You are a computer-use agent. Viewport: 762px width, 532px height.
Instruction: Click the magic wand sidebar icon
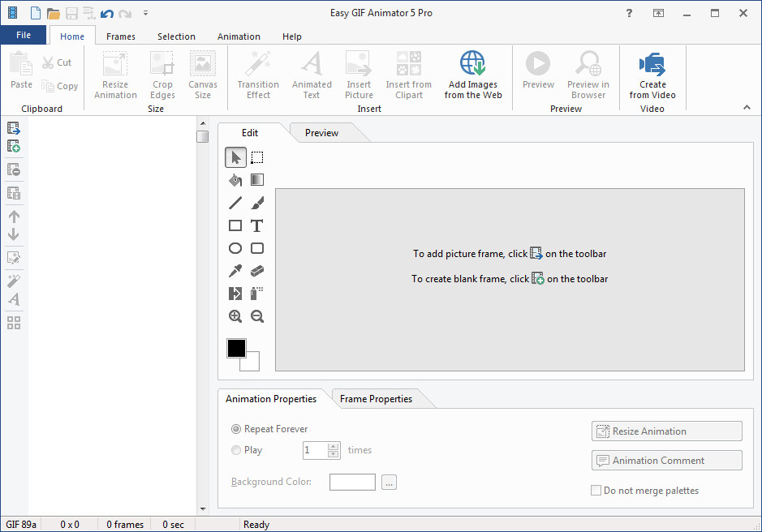[x=14, y=281]
